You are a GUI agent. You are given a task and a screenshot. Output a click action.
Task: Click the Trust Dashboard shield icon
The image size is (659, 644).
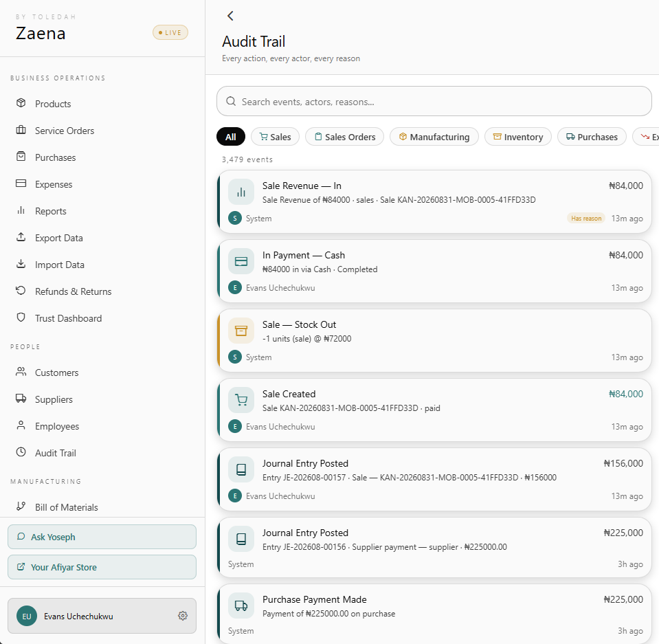click(21, 318)
